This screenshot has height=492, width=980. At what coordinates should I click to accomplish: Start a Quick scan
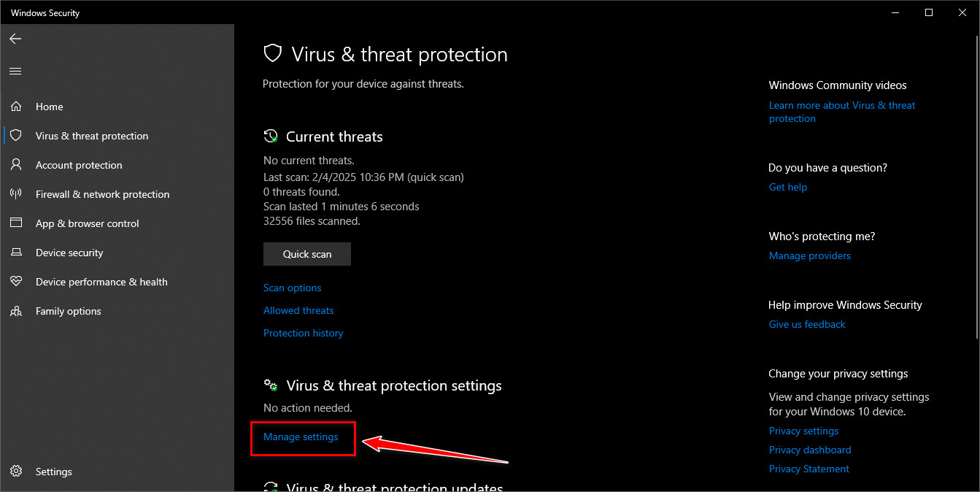[x=307, y=254]
